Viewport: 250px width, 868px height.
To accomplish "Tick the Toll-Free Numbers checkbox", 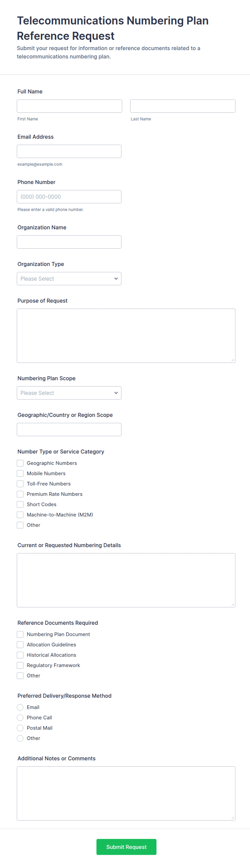I will pos(20,484).
